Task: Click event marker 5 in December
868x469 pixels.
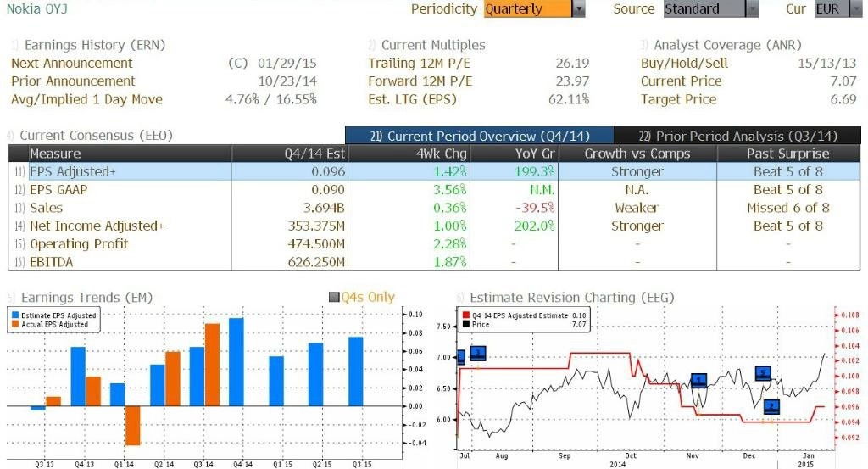Action: point(763,373)
